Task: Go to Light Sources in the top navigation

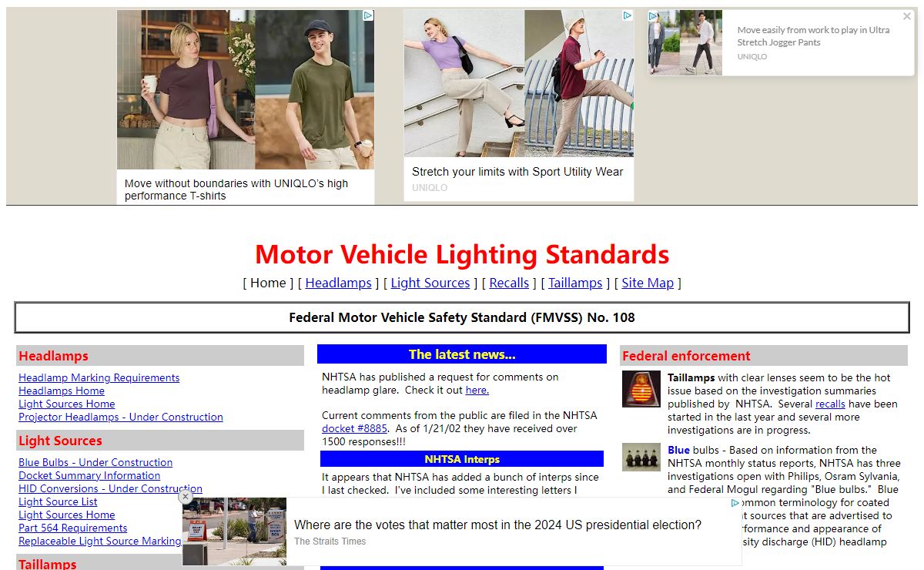Action: pos(430,283)
